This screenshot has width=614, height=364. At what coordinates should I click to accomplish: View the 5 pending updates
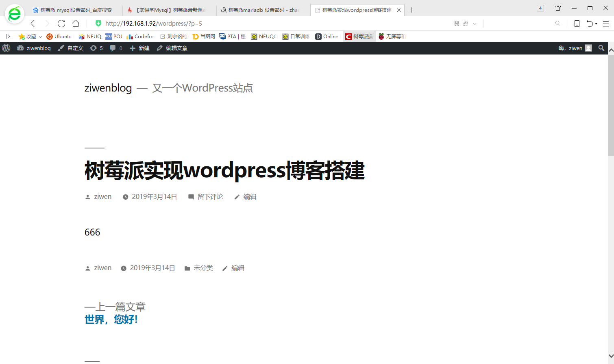pyautogui.click(x=96, y=48)
